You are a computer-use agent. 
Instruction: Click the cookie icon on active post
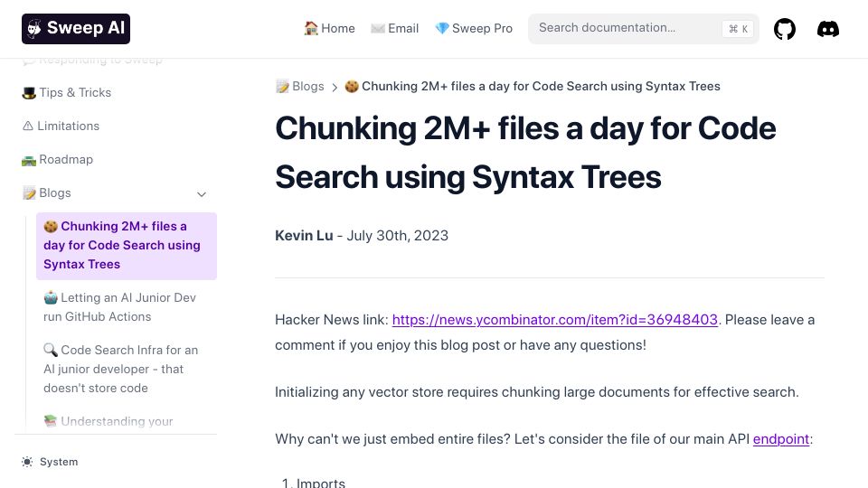pyautogui.click(x=51, y=226)
